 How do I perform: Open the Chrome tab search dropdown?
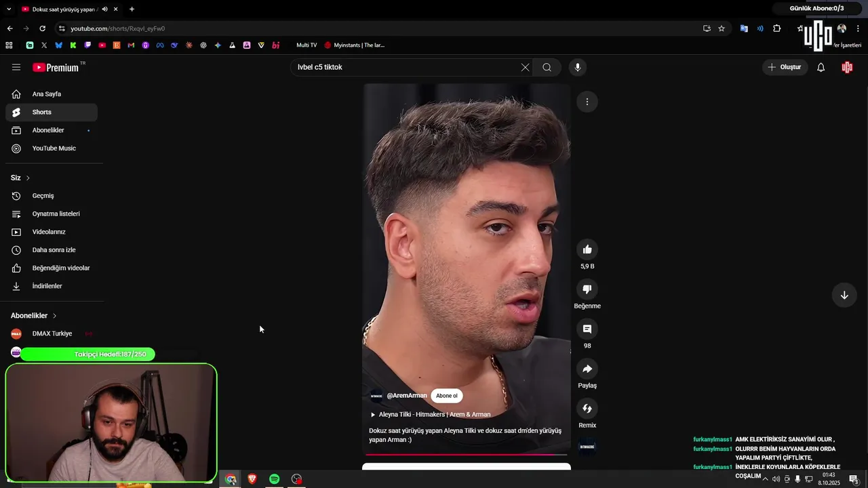coord(9,9)
